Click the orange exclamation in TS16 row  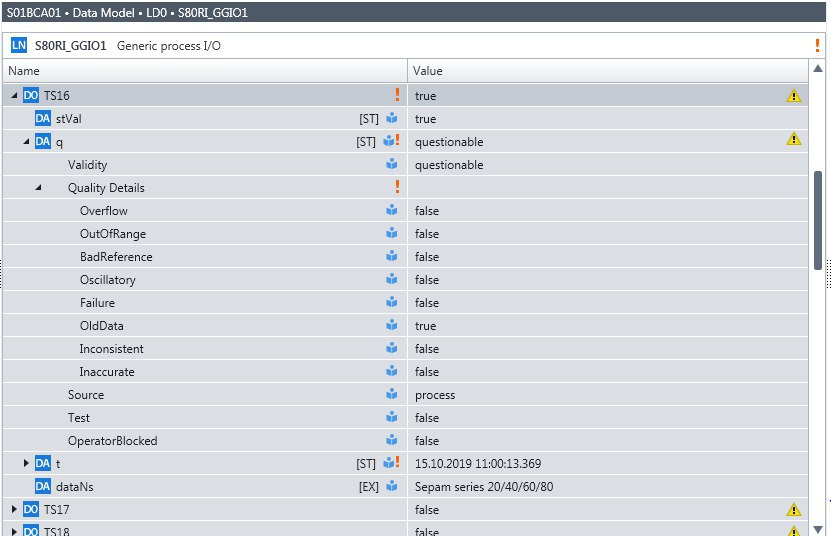tap(397, 94)
